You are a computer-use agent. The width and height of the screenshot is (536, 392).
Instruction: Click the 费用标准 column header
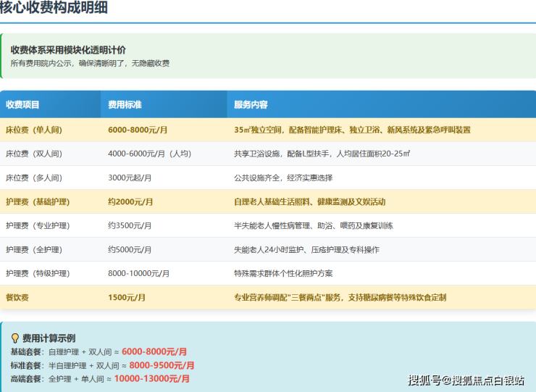tap(125, 105)
